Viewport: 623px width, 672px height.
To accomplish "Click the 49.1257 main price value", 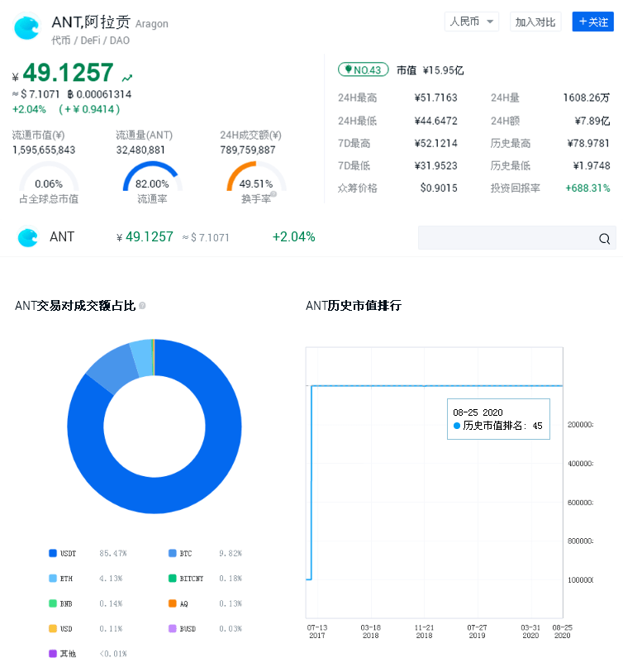I will [x=68, y=73].
